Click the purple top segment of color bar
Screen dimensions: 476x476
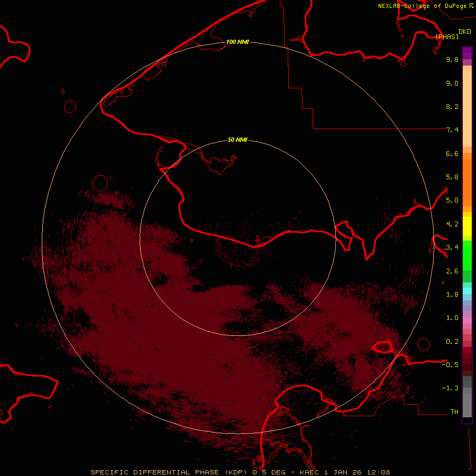click(467, 53)
